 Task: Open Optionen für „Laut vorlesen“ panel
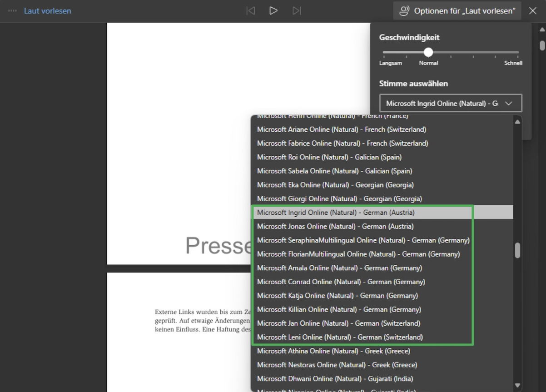(x=457, y=10)
